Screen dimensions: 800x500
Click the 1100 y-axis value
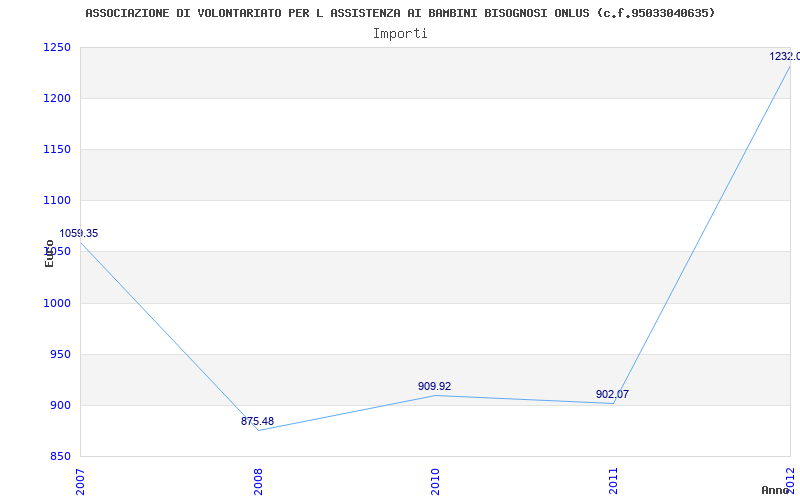[56, 201]
